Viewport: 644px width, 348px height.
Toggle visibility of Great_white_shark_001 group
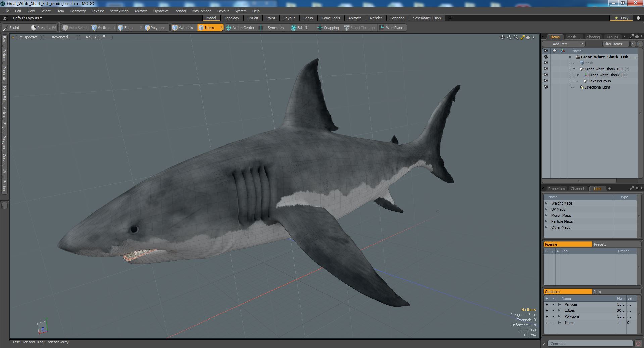coord(546,69)
